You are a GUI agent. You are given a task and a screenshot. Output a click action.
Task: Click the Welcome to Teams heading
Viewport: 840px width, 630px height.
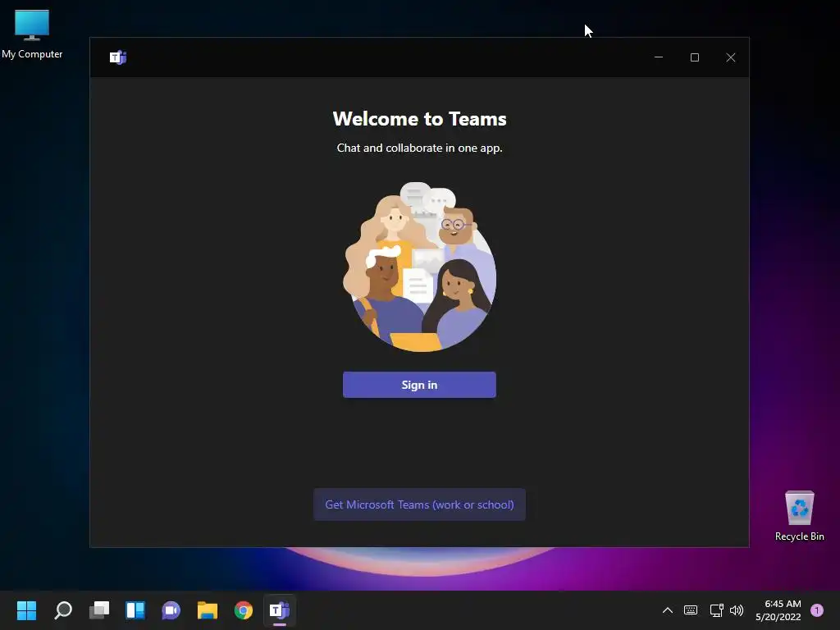click(419, 119)
